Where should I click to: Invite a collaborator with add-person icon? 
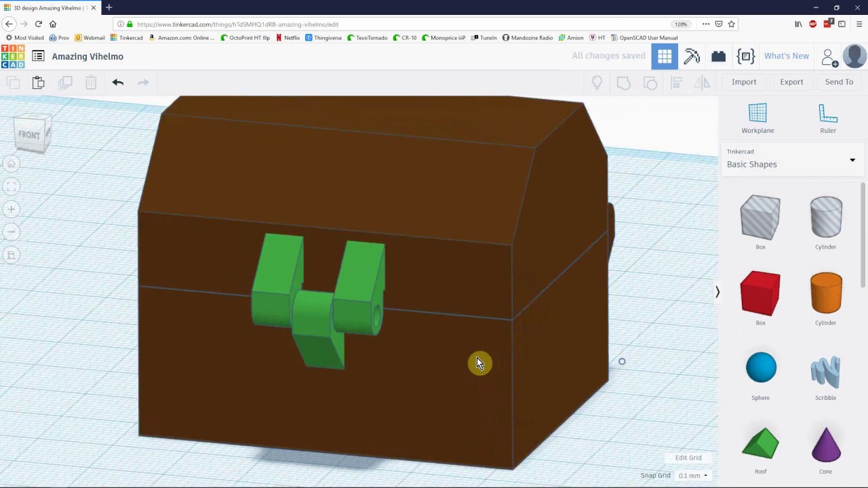829,57
